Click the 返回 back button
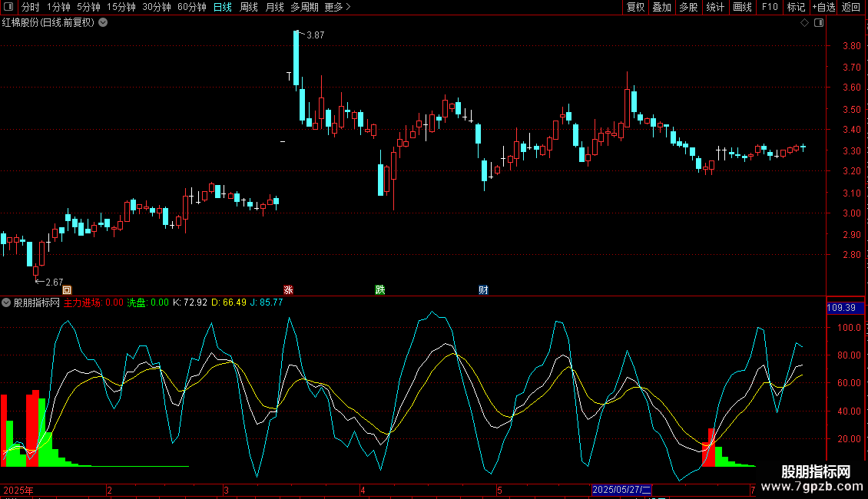 (x=851, y=7)
